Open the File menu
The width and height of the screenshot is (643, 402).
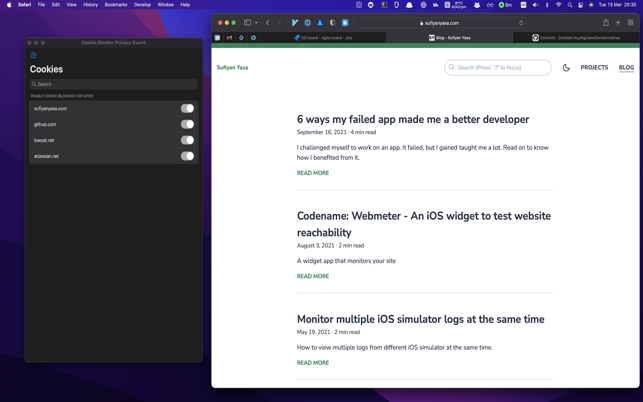(x=41, y=5)
